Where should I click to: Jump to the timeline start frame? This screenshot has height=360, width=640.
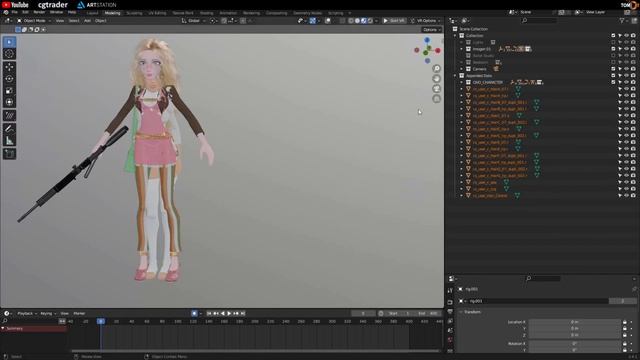click(209, 313)
